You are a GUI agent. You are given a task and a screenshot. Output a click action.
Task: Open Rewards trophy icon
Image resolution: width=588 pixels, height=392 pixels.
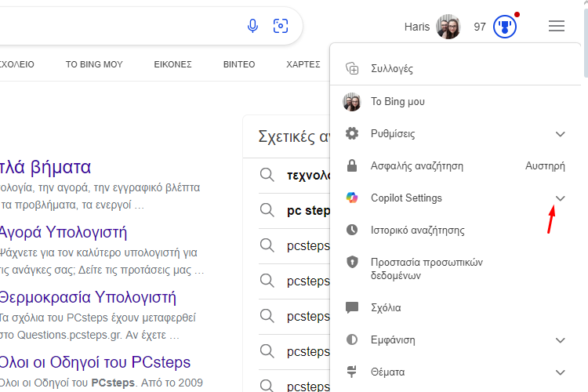505,27
